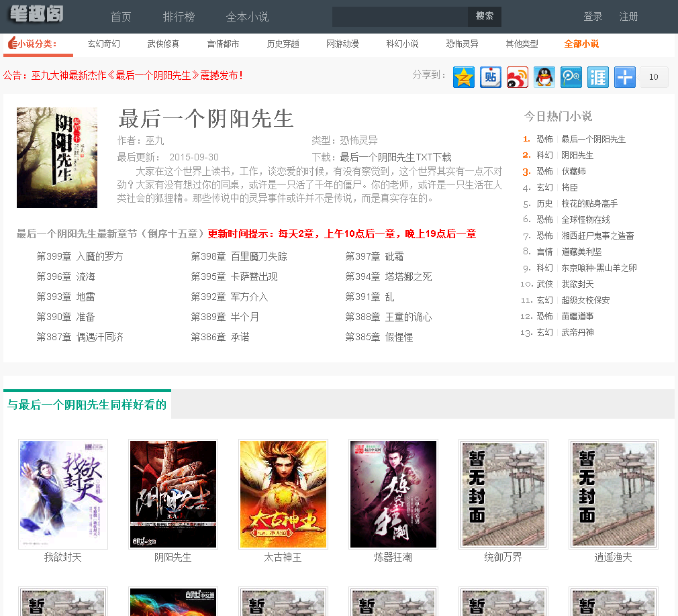The width and height of the screenshot is (678, 616).
Task: Select 武侠修真 category tab
Action: (x=163, y=44)
